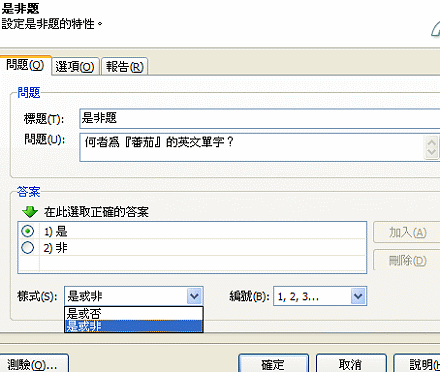440x372 pixels.
Task: Open the 樣式(S) style dropdown arrow
Action: [x=195, y=296]
